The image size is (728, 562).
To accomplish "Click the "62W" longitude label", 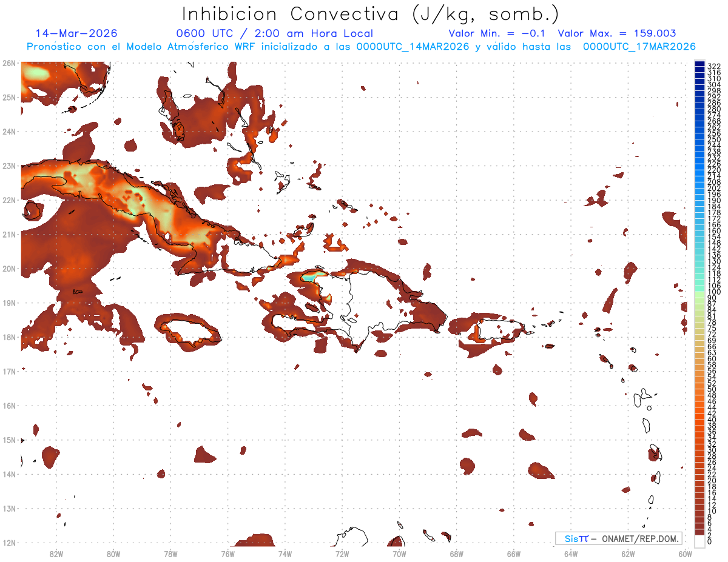I will 628,554.
